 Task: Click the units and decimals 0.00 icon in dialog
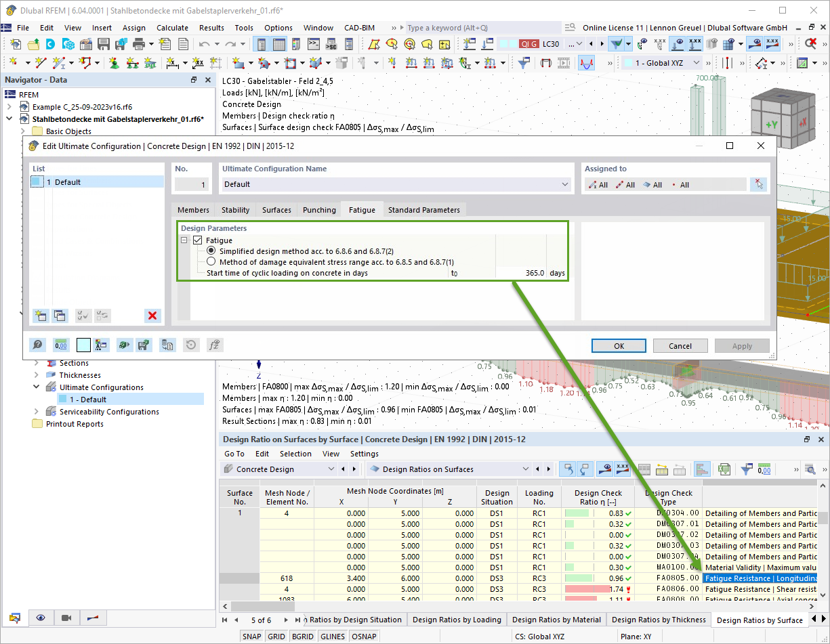(61, 345)
